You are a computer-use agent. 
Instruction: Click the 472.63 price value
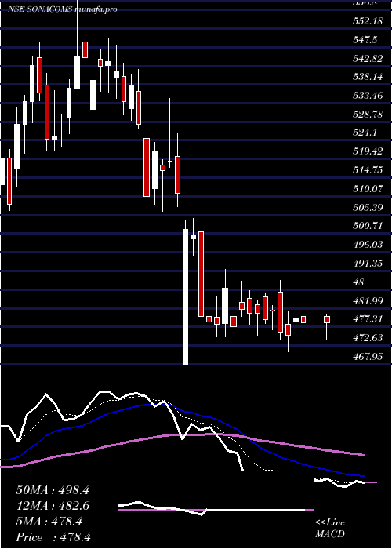(368, 338)
